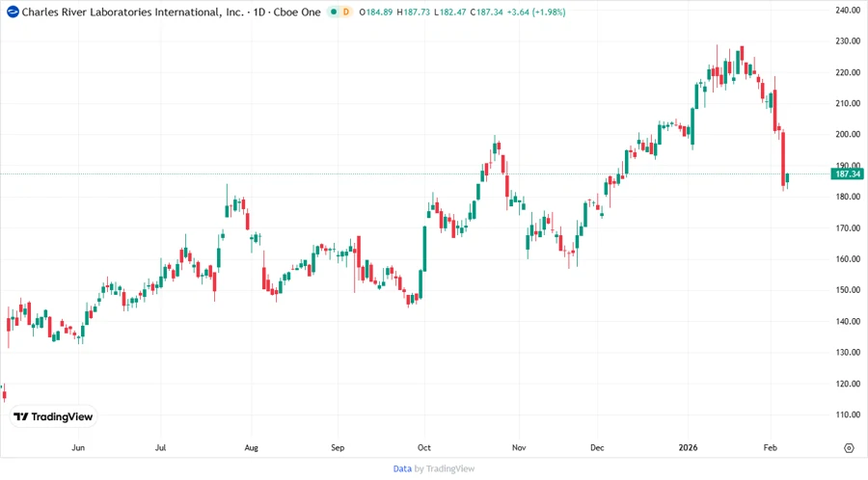Click the 200.00 price axis label
868x480 pixels.
(x=848, y=134)
